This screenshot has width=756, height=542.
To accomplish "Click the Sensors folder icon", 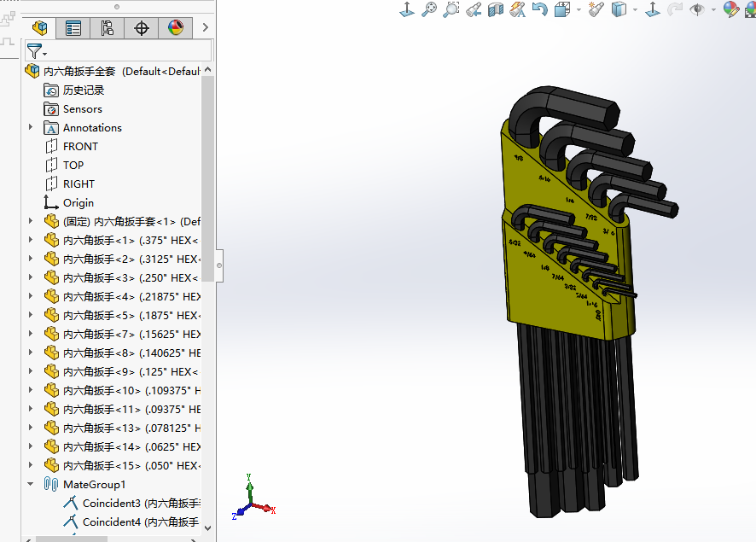I will pos(51,109).
